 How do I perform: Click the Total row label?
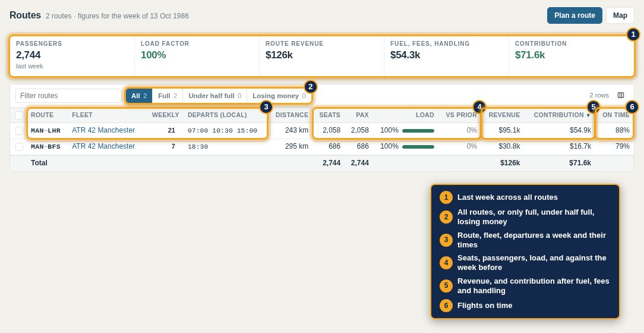[39, 163]
